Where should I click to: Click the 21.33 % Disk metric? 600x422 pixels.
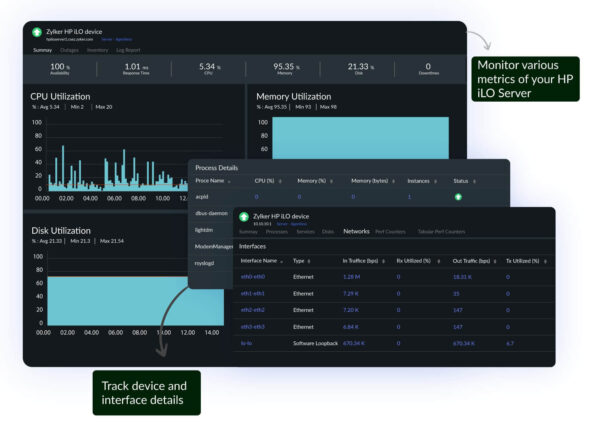click(360, 68)
